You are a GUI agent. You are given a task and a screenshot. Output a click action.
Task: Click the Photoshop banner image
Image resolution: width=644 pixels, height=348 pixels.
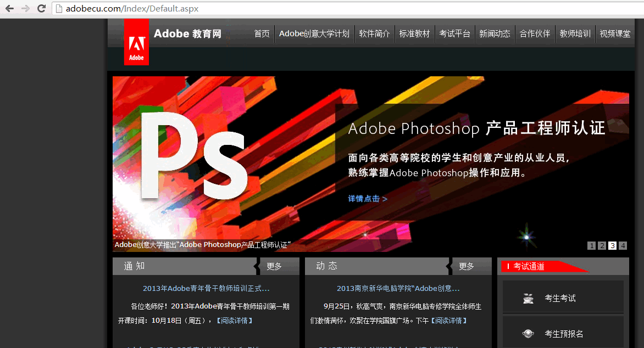tap(371, 164)
